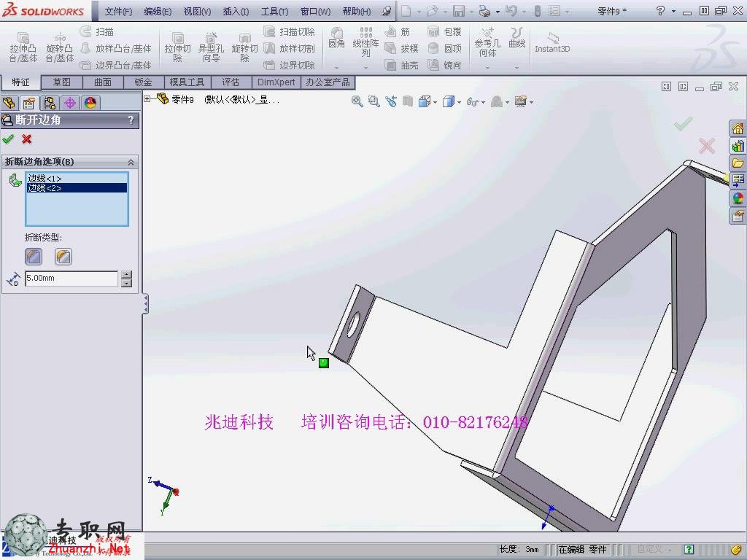Click Zoom to Area in view toolbar
The height and width of the screenshot is (560, 747).
click(x=374, y=101)
